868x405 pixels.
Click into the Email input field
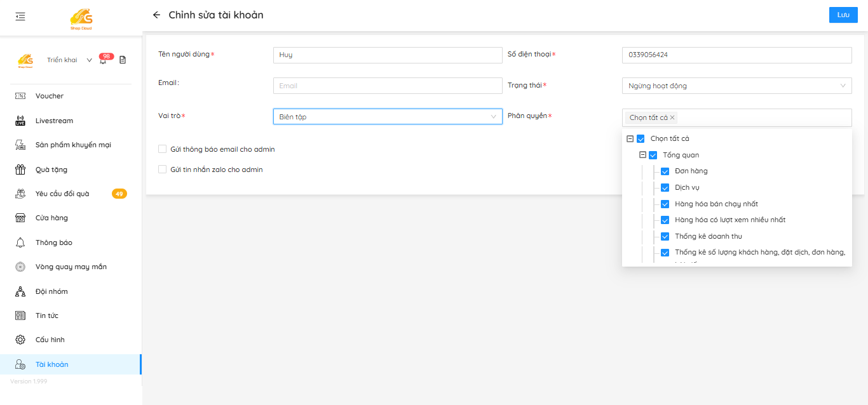[x=387, y=86]
